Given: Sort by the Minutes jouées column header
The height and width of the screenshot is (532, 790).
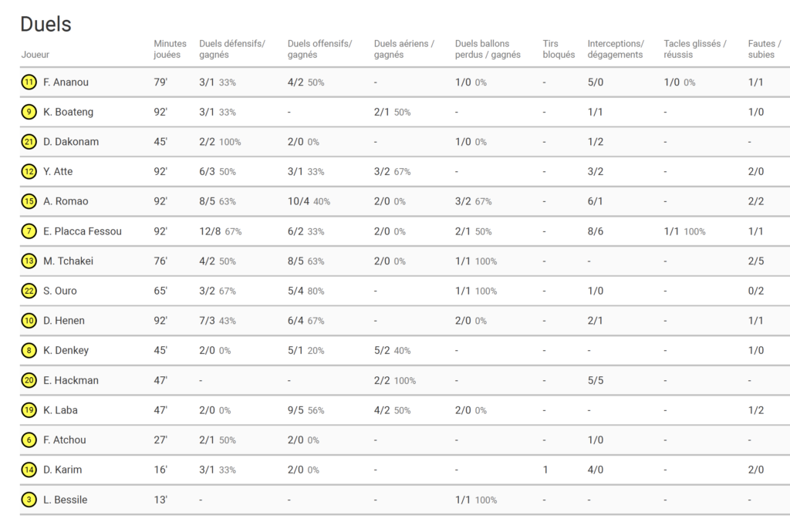Looking at the screenshot, I should [x=170, y=49].
